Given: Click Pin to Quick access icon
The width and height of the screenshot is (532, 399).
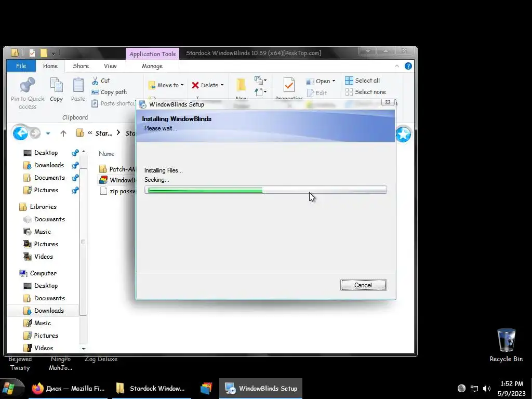Looking at the screenshot, I should 28,85.
